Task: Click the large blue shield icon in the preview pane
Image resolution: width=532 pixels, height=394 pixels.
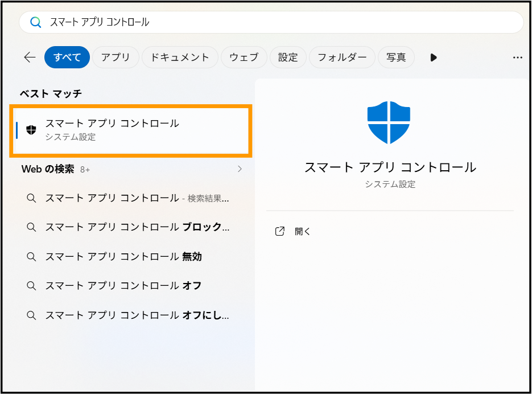Action: pos(389,122)
